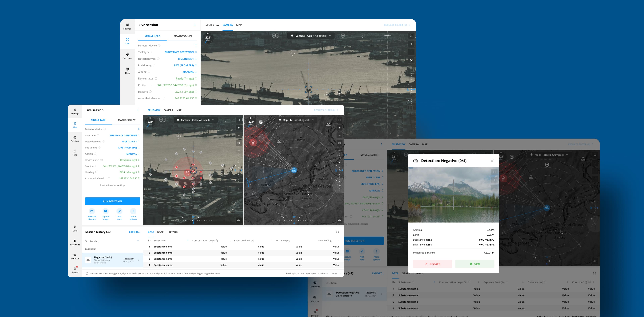Click the Mute speaker icon in the sidebar
644x317 pixels.
tap(75, 227)
